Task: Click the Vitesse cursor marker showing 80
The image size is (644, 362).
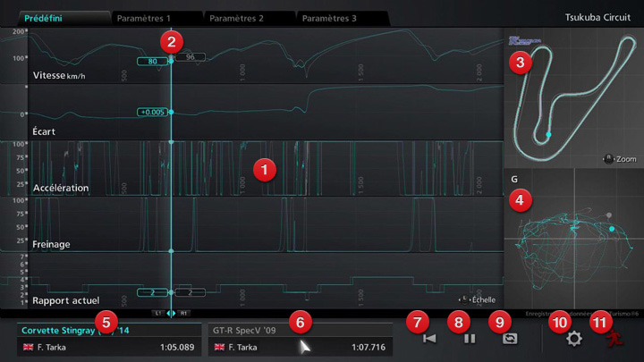Action: click(152, 61)
